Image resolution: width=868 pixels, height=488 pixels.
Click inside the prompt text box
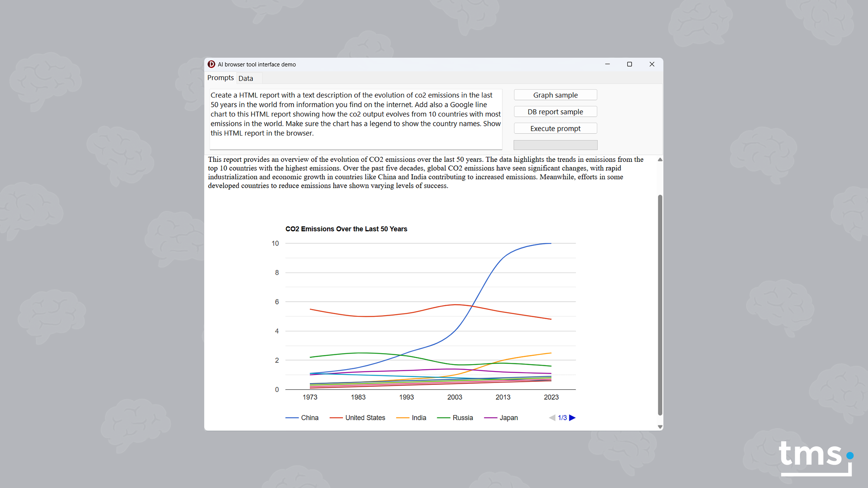pyautogui.click(x=355, y=119)
